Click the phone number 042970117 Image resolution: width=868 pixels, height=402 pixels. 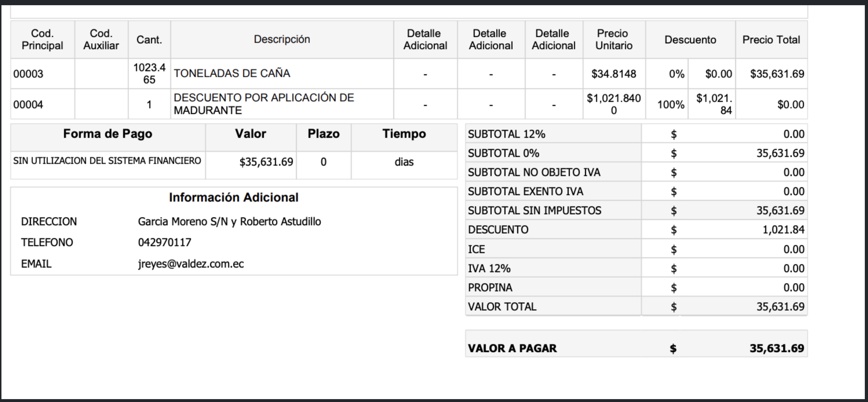165,243
